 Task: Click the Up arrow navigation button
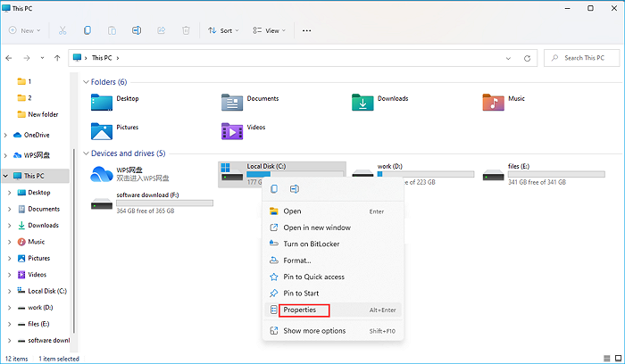click(x=57, y=58)
